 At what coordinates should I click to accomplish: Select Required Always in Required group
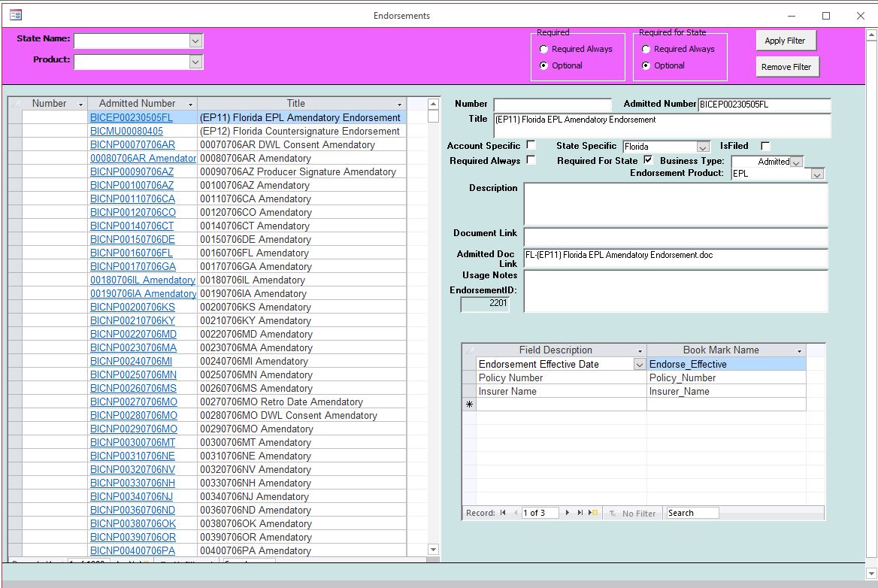[x=543, y=49]
